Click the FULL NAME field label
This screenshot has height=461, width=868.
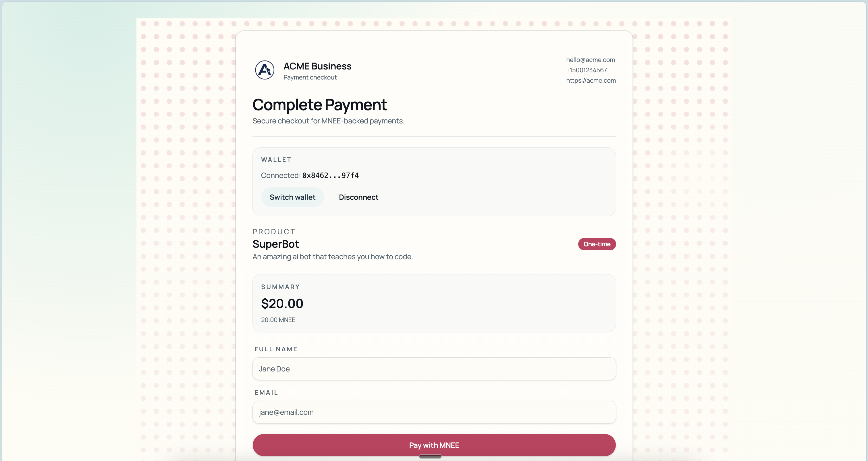[x=276, y=349]
